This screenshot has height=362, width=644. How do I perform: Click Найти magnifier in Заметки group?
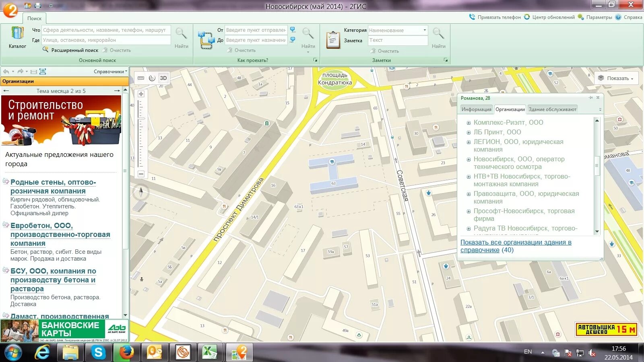pyautogui.click(x=438, y=38)
